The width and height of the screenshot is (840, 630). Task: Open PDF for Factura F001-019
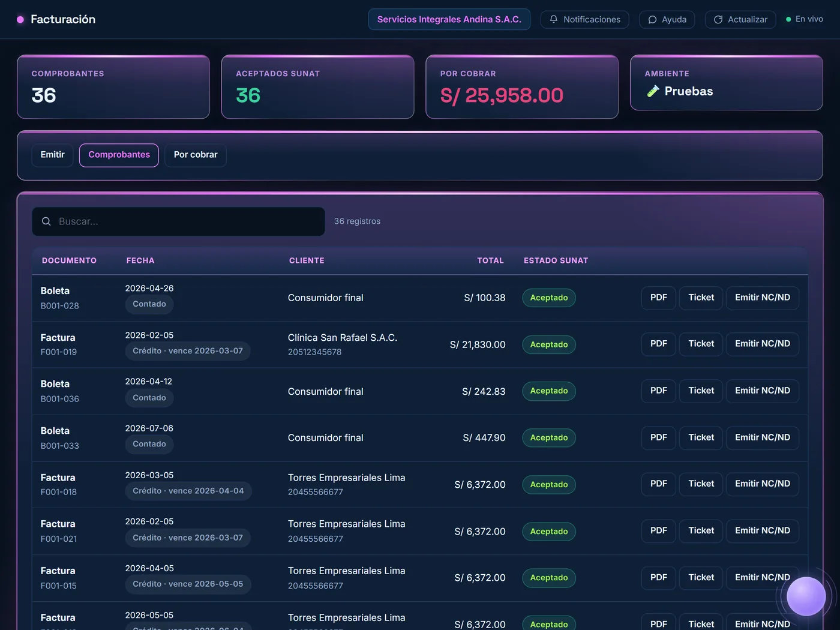[x=659, y=344]
